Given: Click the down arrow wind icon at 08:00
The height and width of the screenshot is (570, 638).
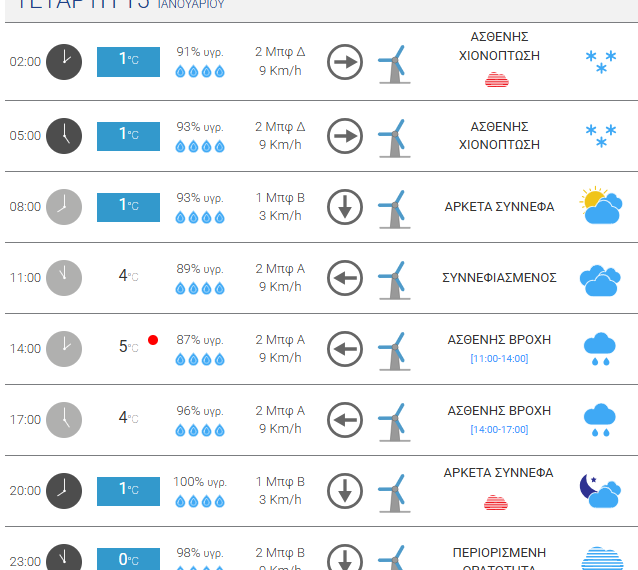Looking at the screenshot, I should coord(345,207).
